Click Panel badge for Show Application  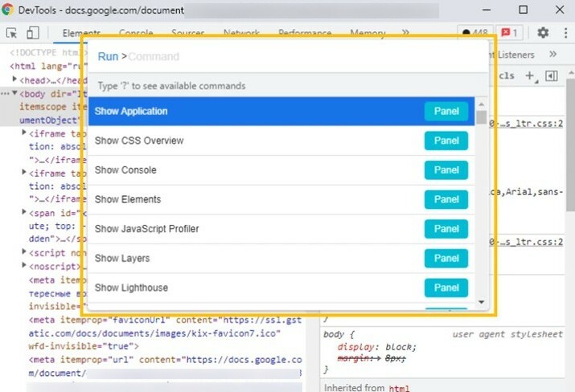pyautogui.click(x=446, y=112)
